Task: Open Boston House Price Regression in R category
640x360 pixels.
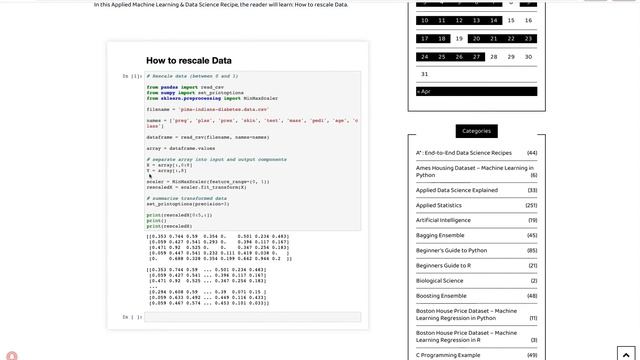Action: click(467, 336)
